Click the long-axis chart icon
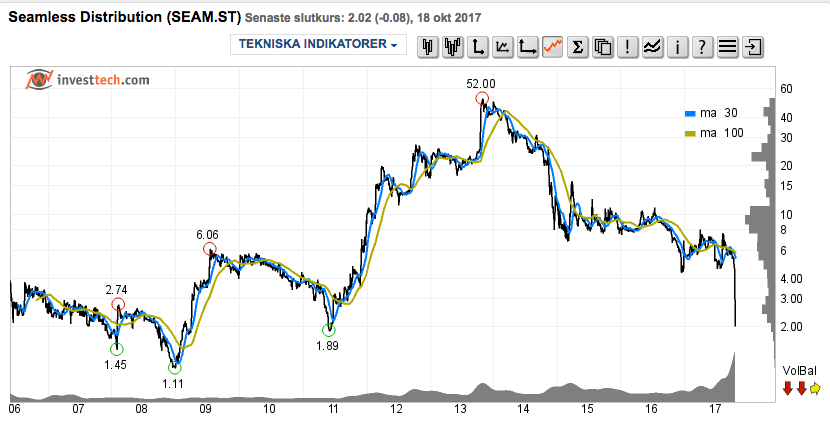Screen dimensions: 830x446 528,47
